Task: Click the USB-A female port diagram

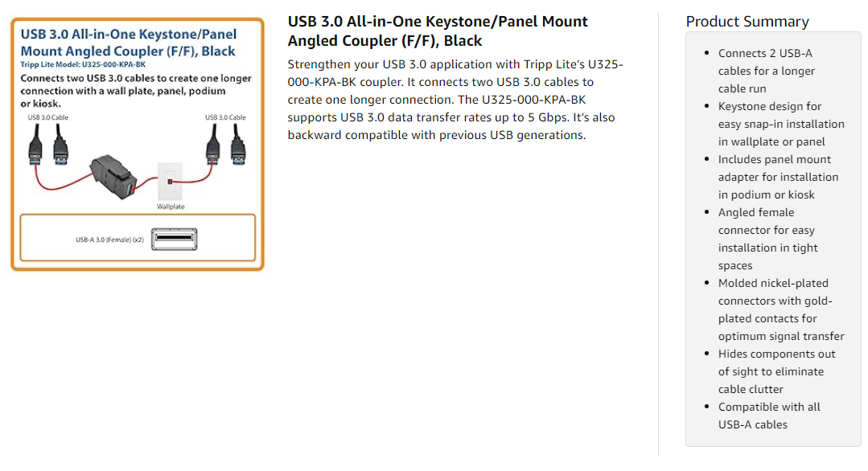Action: [174, 239]
